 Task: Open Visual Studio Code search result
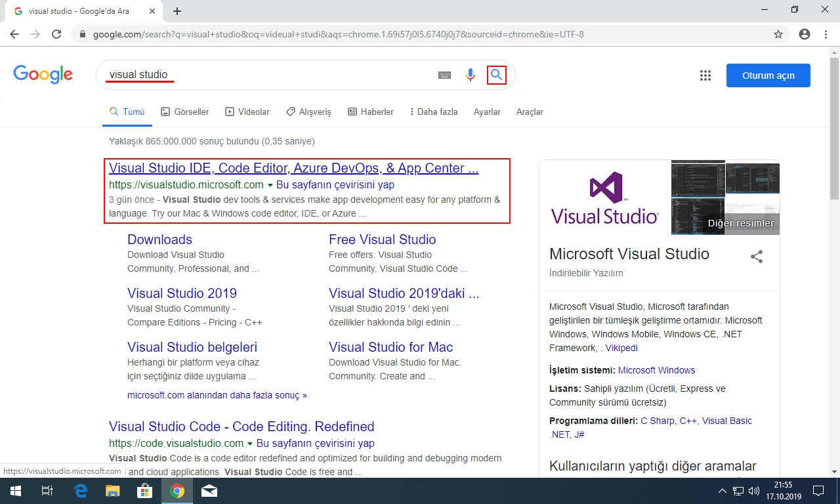click(241, 427)
